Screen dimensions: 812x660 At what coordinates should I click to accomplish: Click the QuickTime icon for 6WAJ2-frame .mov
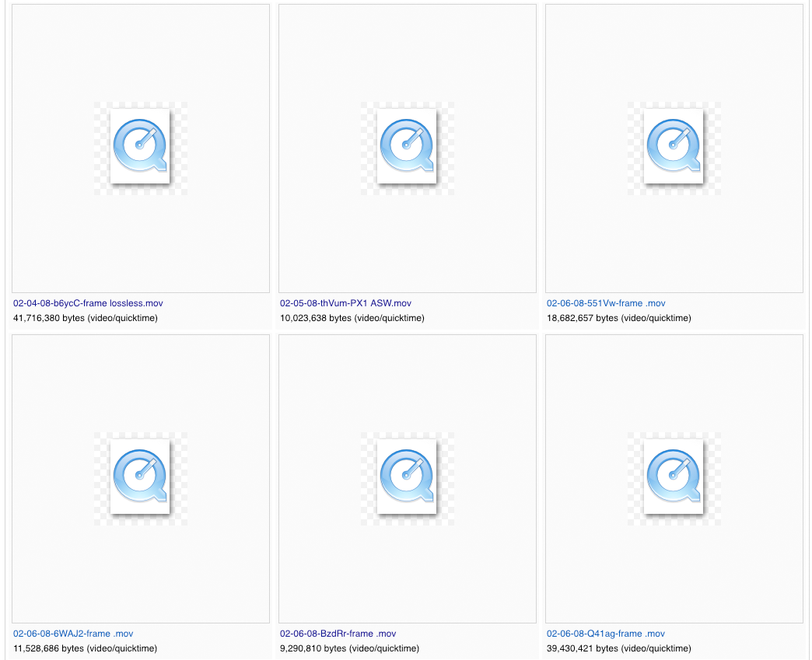pos(140,478)
